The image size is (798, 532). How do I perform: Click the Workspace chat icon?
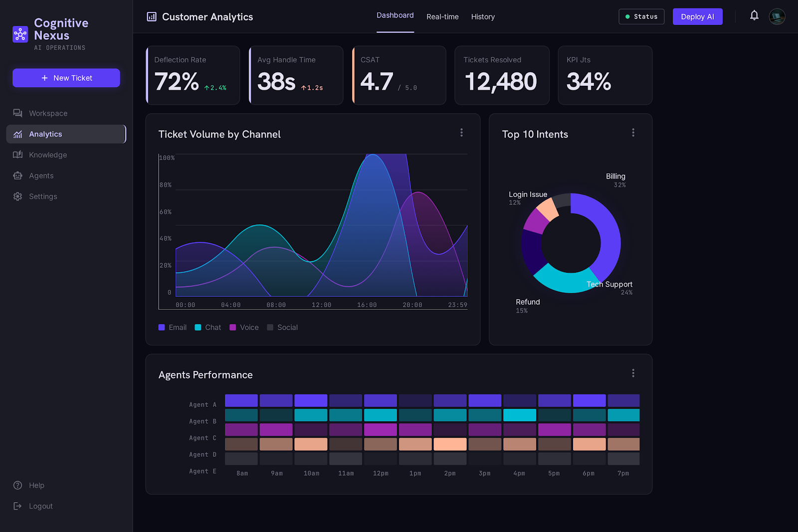pos(18,113)
